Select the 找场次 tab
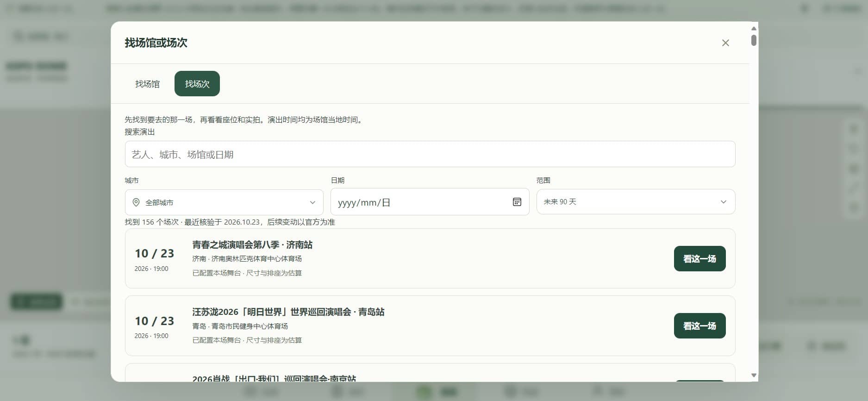Image resolution: width=868 pixels, height=401 pixels. (x=197, y=84)
